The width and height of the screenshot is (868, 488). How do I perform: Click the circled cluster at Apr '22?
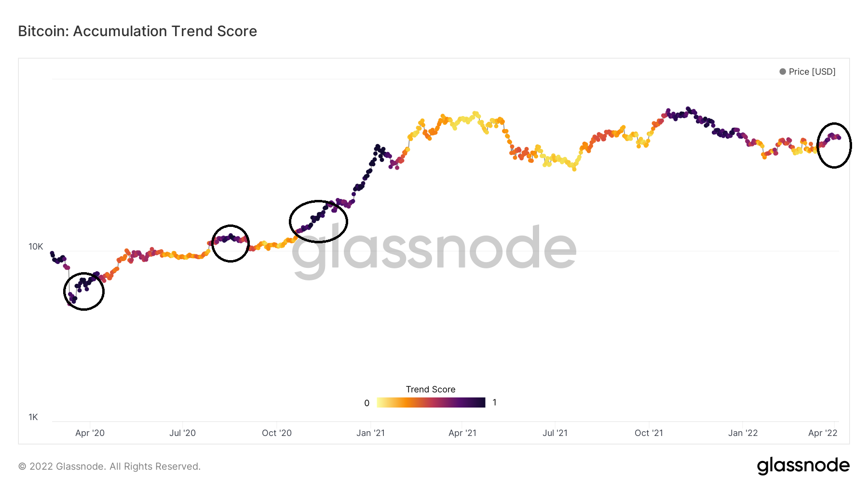pos(834,145)
